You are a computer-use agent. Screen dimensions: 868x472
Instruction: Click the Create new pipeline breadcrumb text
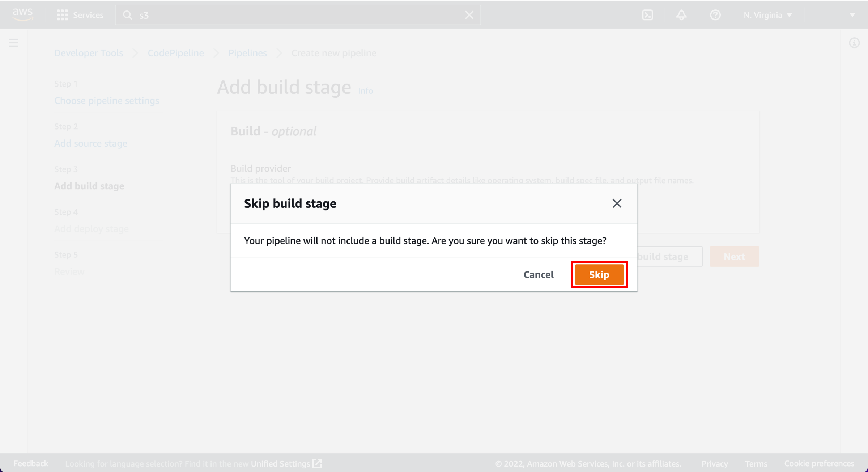click(x=334, y=53)
